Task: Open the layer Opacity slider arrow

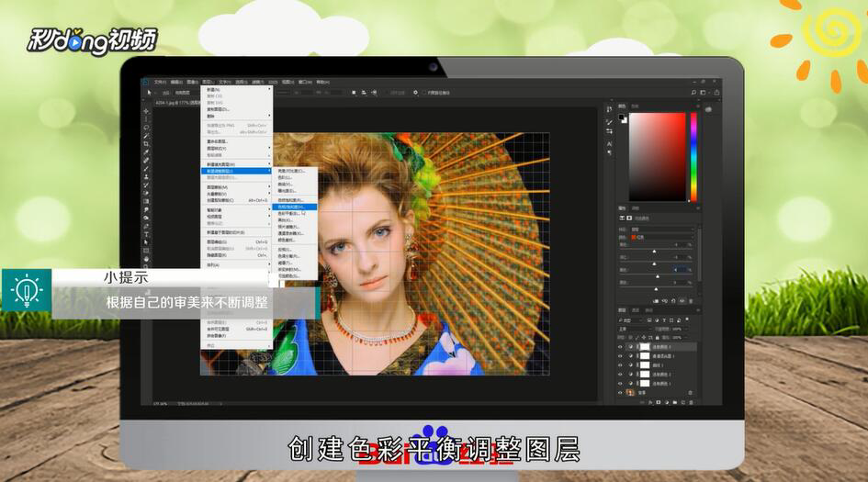Action: [x=685, y=330]
